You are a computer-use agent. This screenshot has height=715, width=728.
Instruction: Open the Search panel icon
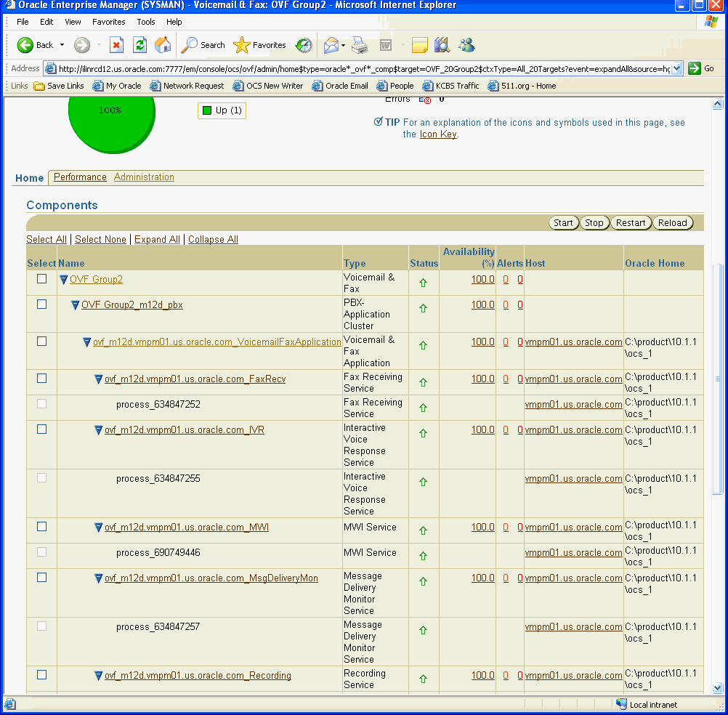tap(202, 45)
